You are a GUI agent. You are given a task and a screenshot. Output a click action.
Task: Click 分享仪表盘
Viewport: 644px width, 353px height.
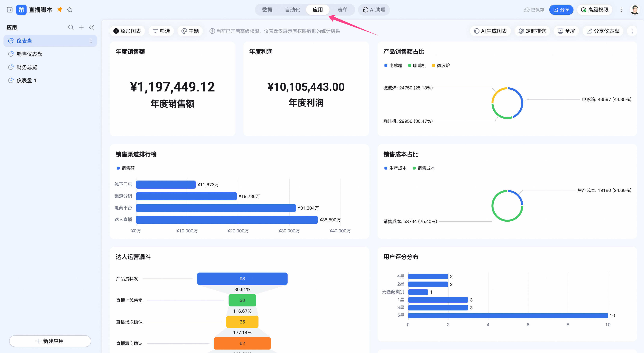603,31
